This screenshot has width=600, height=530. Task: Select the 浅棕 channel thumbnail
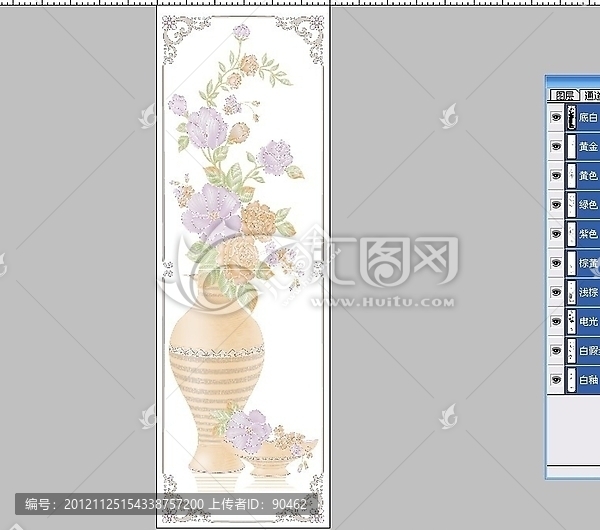point(571,292)
